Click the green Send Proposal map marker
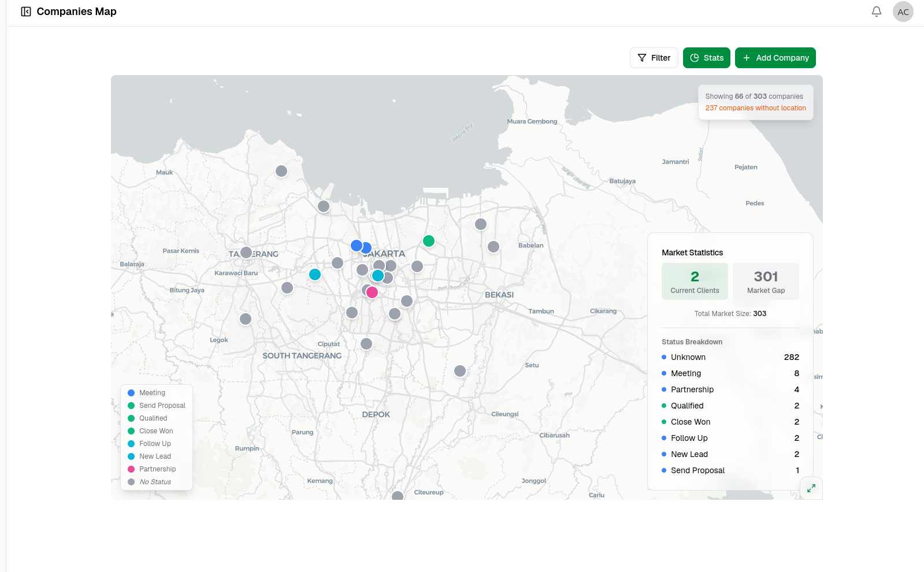This screenshot has width=924, height=572. [x=429, y=241]
